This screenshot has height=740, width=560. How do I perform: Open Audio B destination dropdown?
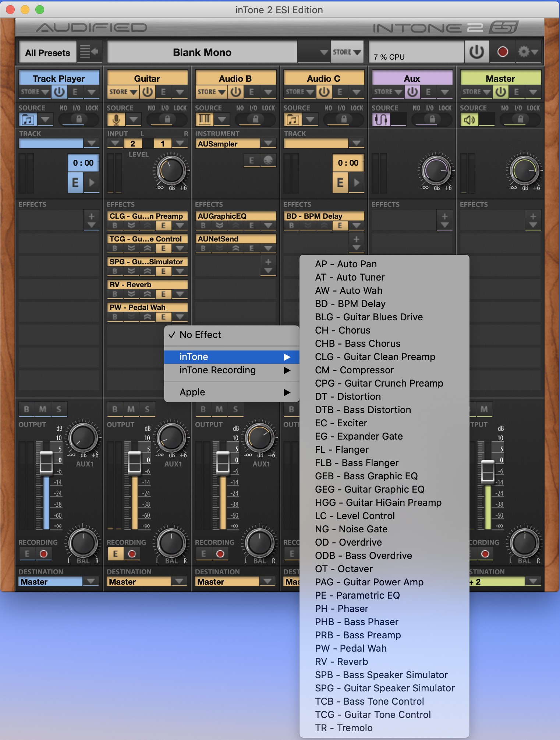(x=267, y=581)
